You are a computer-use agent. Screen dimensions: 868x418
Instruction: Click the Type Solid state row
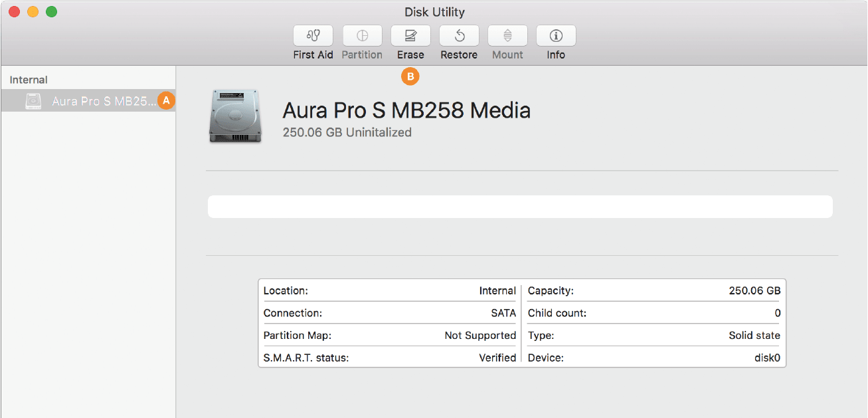click(x=653, y=336)
